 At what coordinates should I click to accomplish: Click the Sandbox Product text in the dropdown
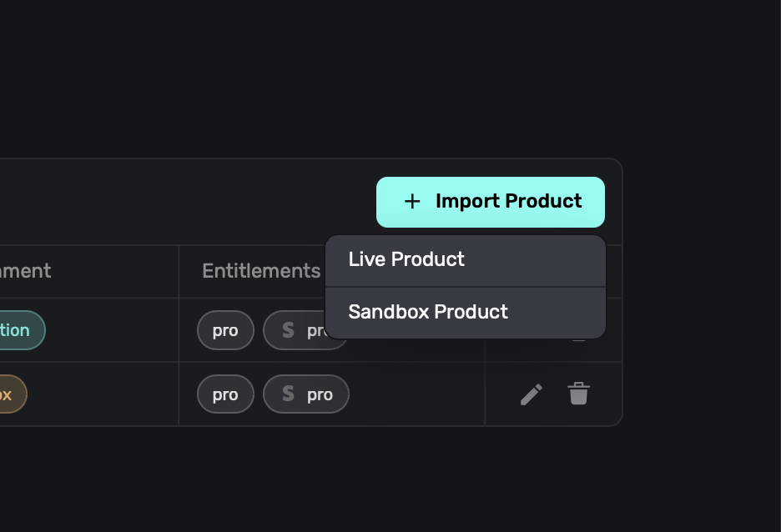click(428, 312)
